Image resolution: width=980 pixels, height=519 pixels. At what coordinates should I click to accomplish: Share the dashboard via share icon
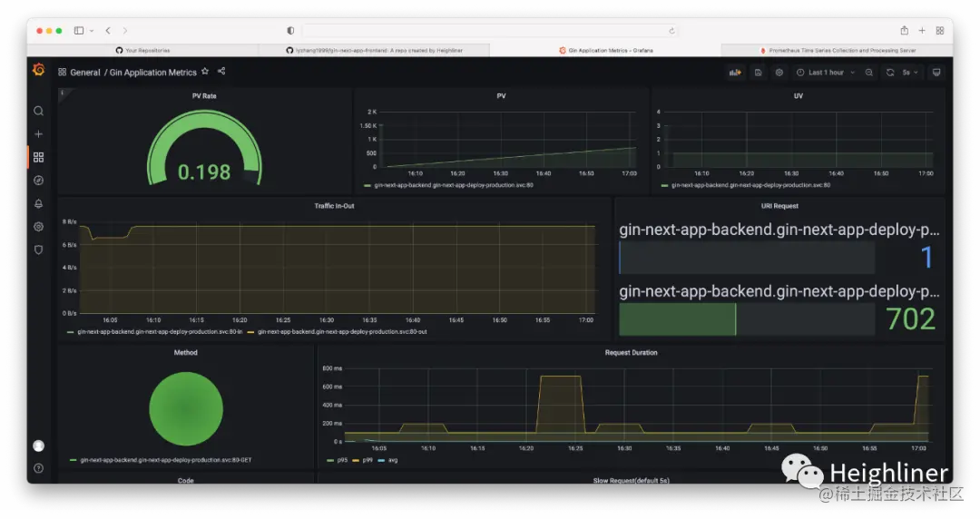[221, 72]
